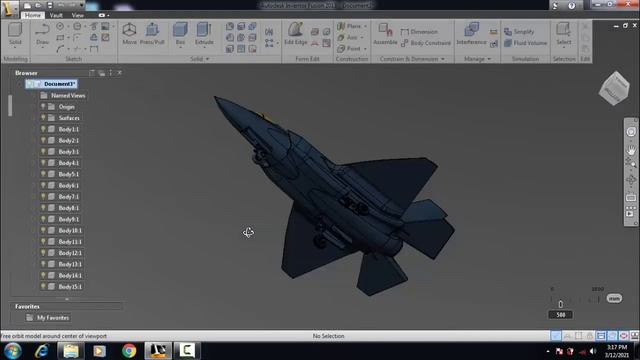The image size is (640, 360).
Task: Open the mm units dropdown
Action: click(614, 298)
